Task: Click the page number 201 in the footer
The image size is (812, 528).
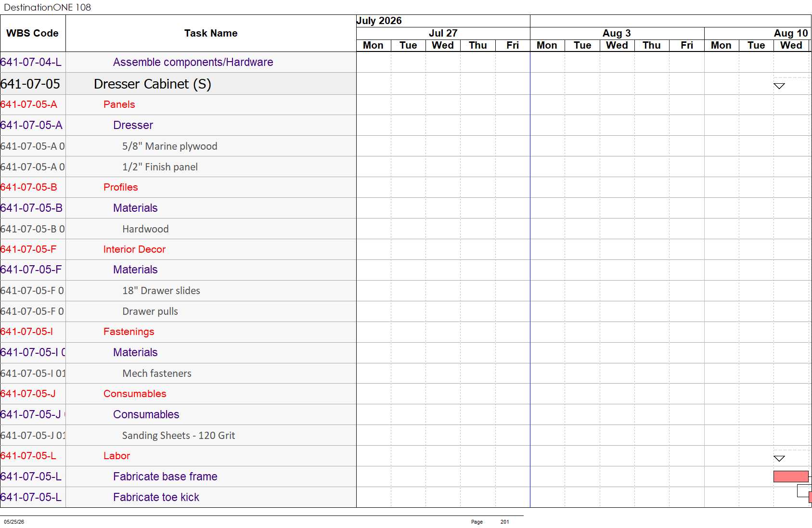Action: coord(504,522)
